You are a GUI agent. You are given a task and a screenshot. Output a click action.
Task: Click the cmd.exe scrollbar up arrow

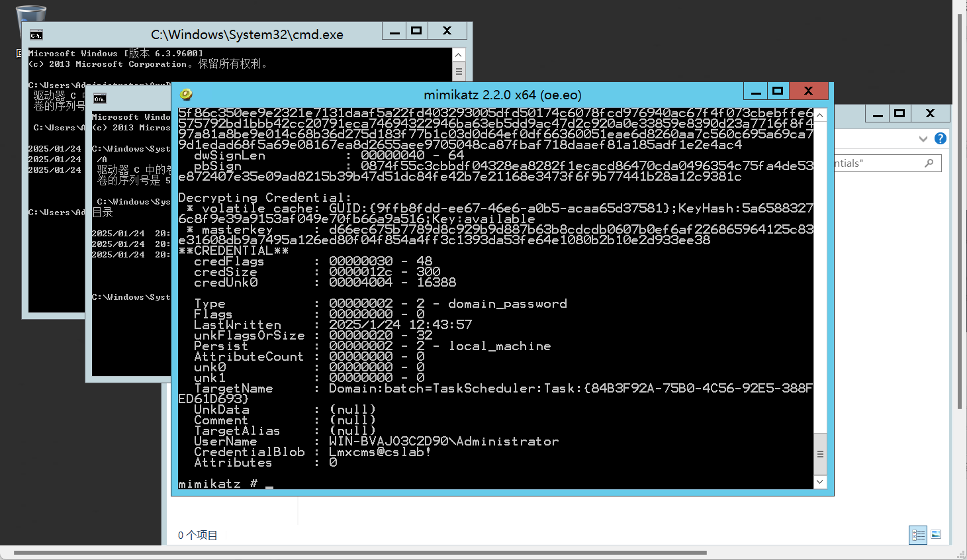tap(459, 55)
